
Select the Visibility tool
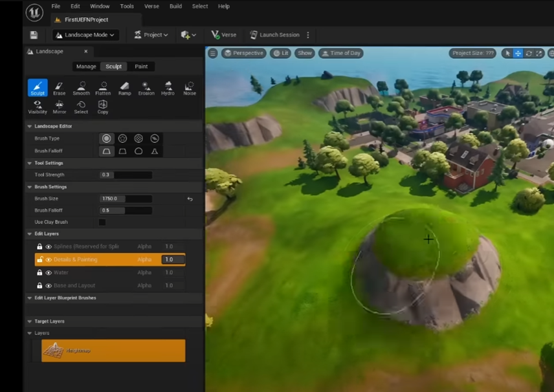38,107
